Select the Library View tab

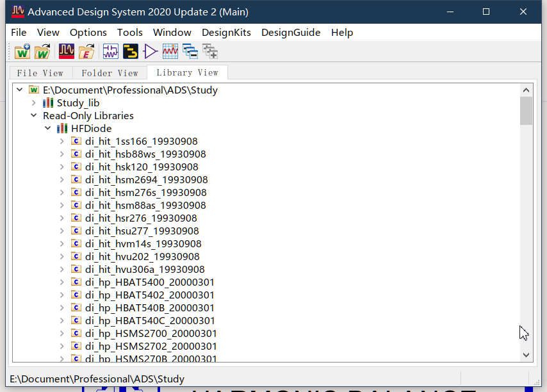pos(187,72)
